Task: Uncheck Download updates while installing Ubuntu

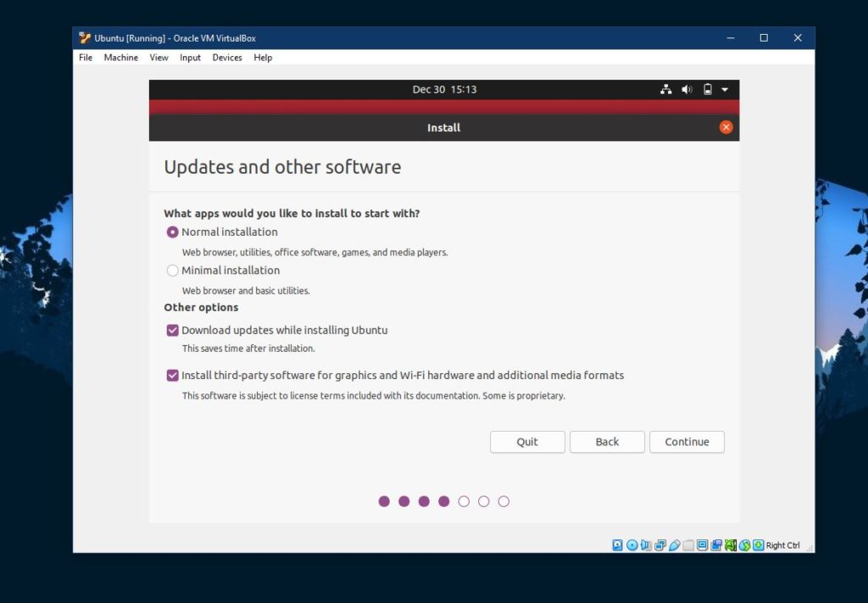Action: [x=173, y=331]
